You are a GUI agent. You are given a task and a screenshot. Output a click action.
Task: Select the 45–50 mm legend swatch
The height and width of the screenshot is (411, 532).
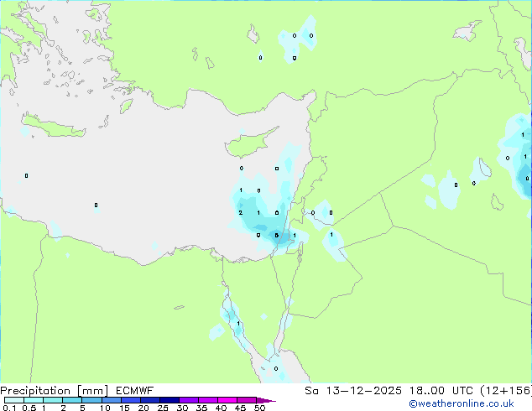(247, 400)
